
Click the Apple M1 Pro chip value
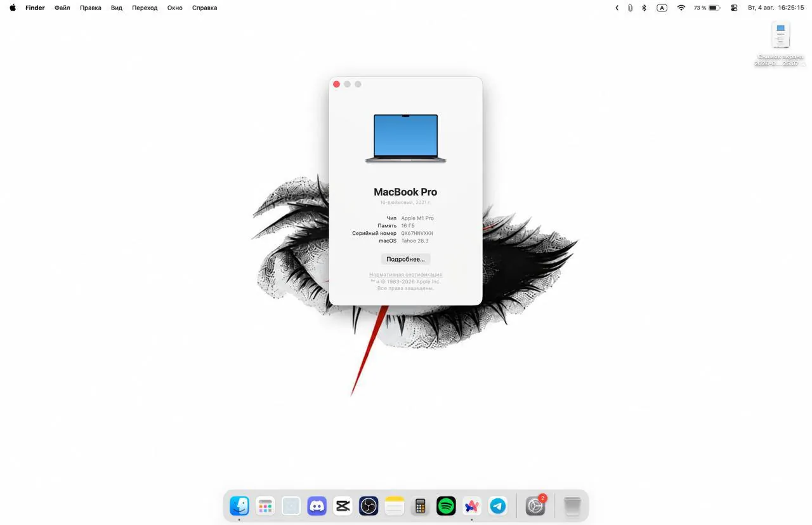point(417,218)
